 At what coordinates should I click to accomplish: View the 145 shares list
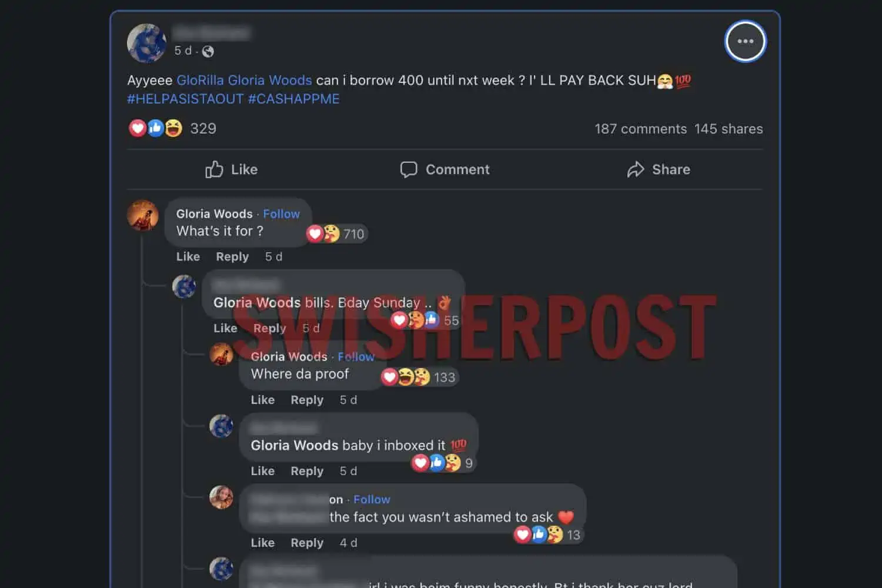(x=729, y=129)
